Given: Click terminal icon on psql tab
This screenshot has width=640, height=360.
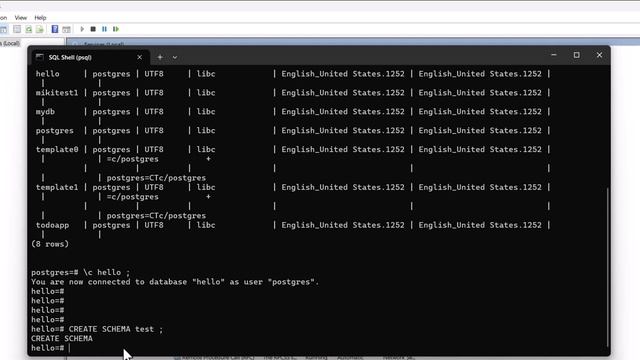Looking at the screenshot, I should point(40,57).
